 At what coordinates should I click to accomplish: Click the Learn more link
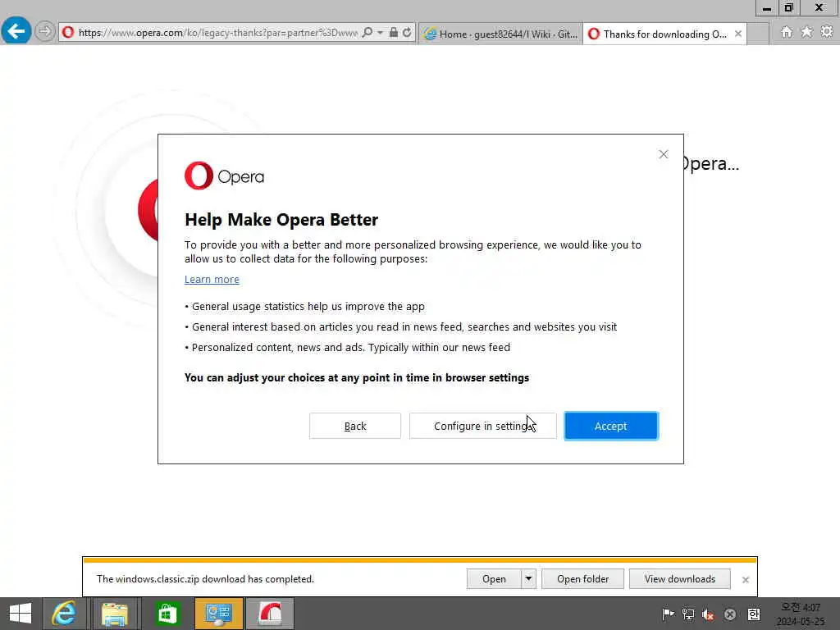(x=212, y=279)
